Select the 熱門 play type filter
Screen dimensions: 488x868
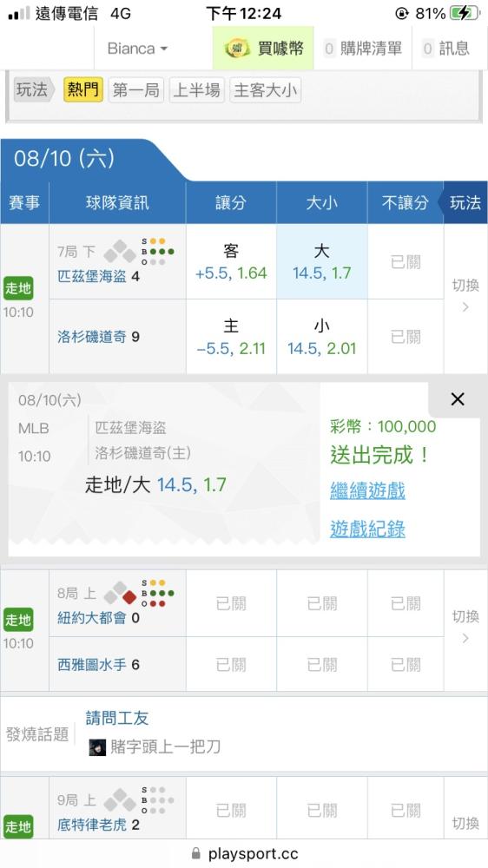(83, 89)
